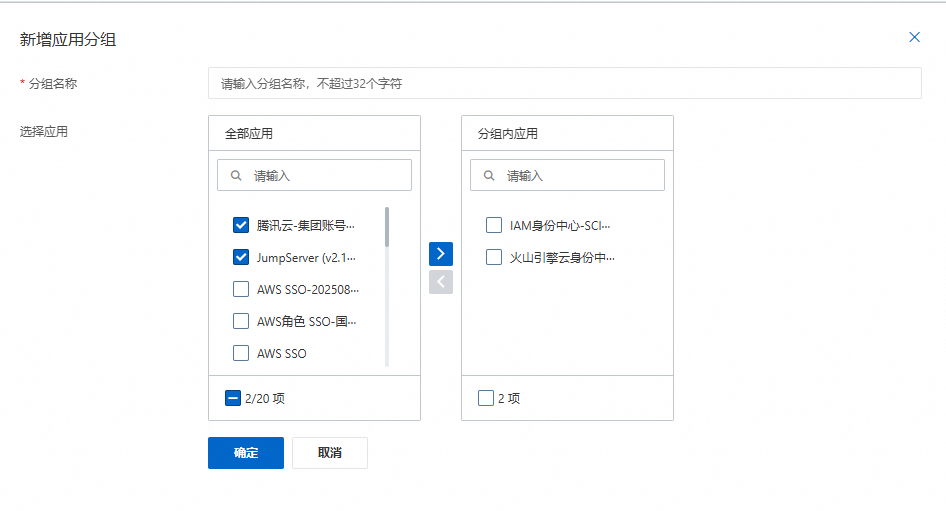
Task: Toggle select-all checkbox beside 2/20 项
Action: coord(233,398)
